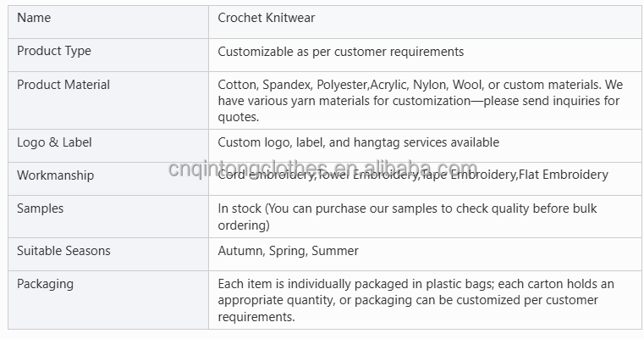Click the Packaging label

click(x=45, y=284)
